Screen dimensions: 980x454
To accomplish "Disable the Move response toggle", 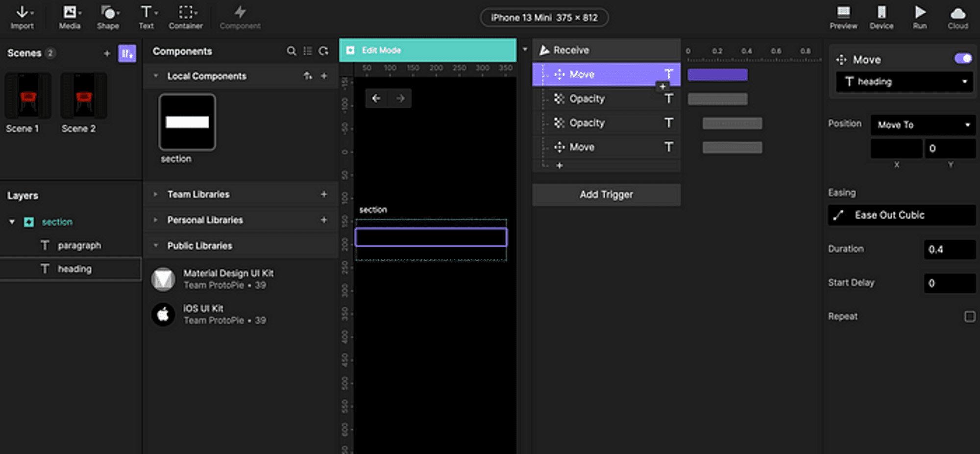I will 963,59.
